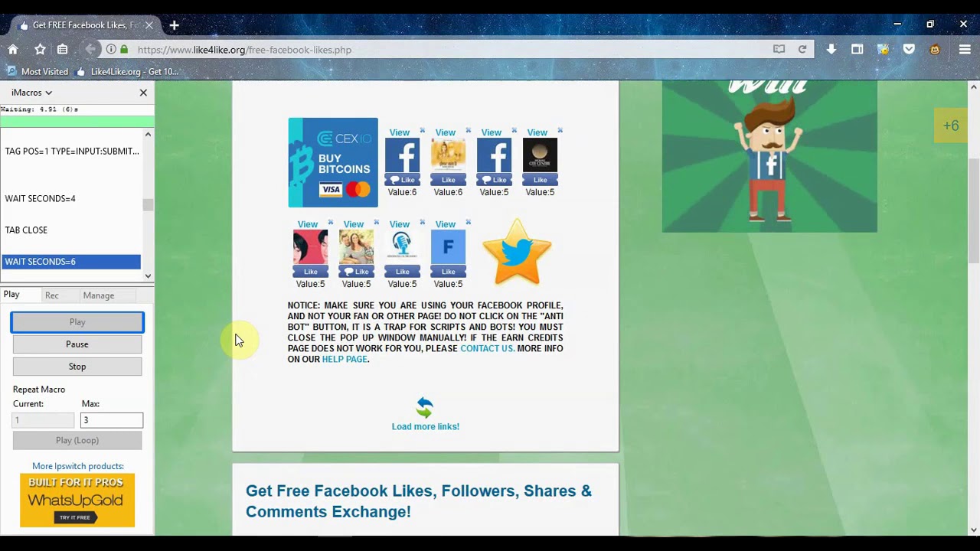Click the Twitter star icon
Screen dimensions: 980x551
tap(517, 253)
